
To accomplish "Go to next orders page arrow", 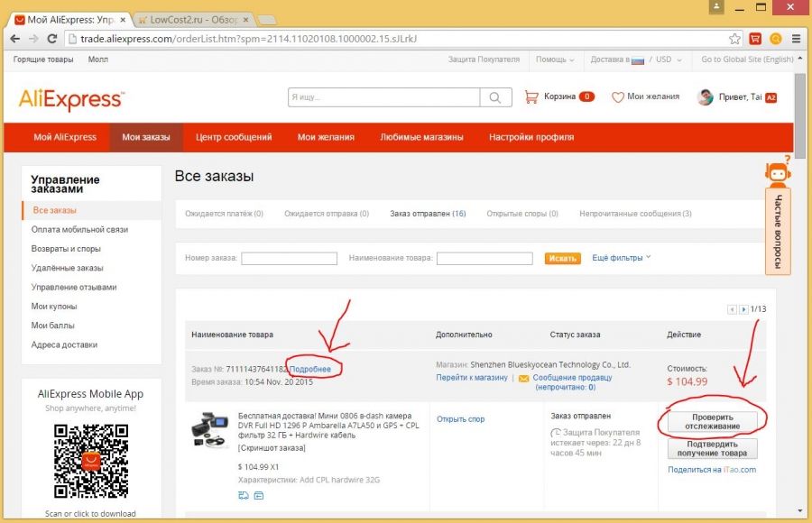I will point(743,309).
